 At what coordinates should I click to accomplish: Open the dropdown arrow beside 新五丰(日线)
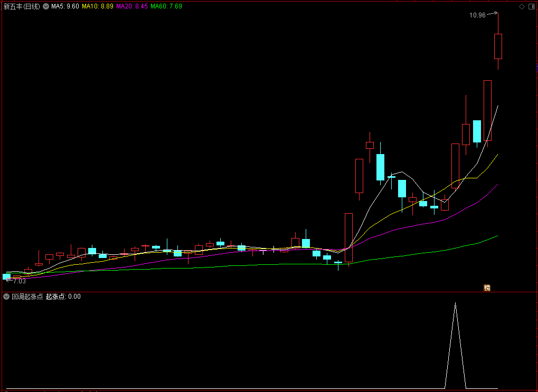pos(46,6)
